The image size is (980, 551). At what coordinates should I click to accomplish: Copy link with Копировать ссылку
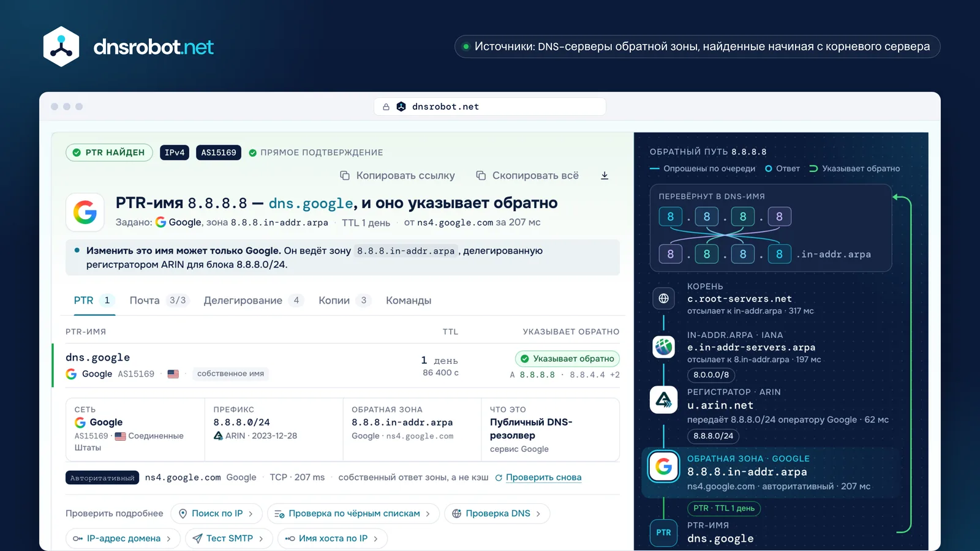point(398,176)
